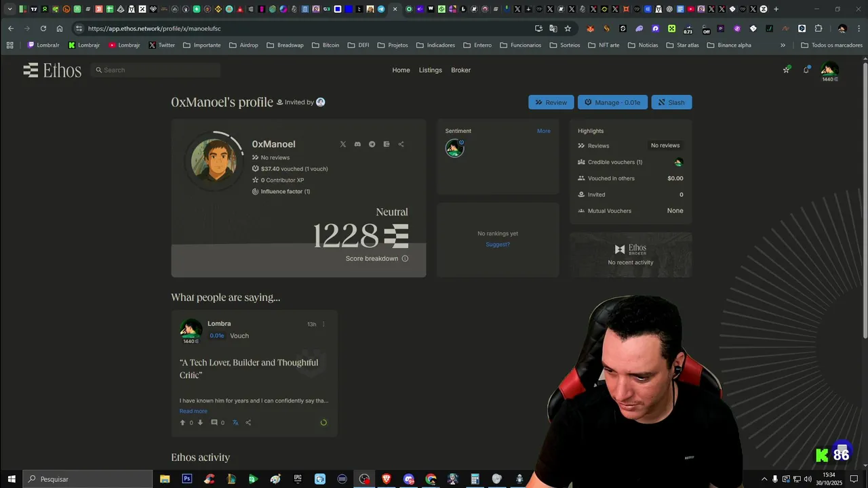Open Photoshop from the taskbar

click(186, 479)
